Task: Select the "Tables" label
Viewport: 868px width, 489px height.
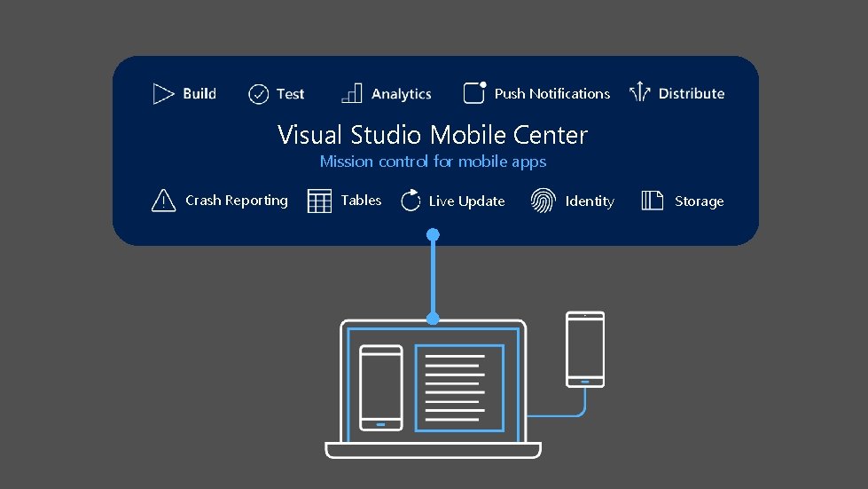Action: [x=361, y=200]
